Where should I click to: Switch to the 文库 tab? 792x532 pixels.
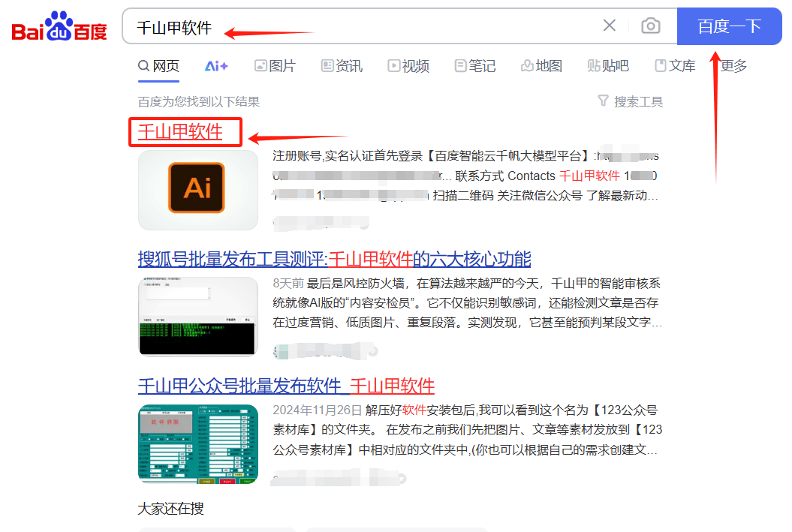tap(676, 66)
